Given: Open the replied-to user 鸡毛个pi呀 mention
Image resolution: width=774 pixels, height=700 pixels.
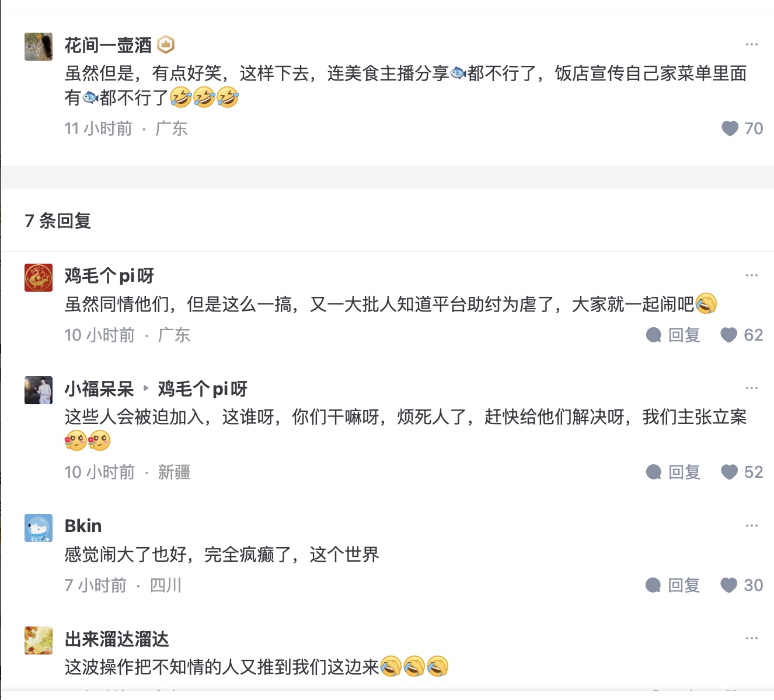Looking at the screenshot, I should (203, 388).
